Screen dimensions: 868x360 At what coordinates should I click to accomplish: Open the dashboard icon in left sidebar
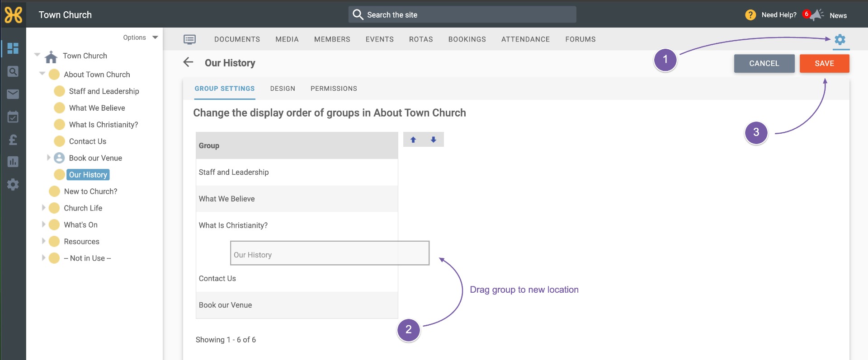coord(13,48)
